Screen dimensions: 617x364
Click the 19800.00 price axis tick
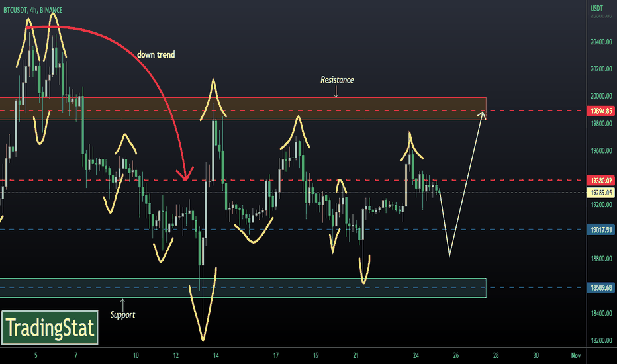(601, 124)
